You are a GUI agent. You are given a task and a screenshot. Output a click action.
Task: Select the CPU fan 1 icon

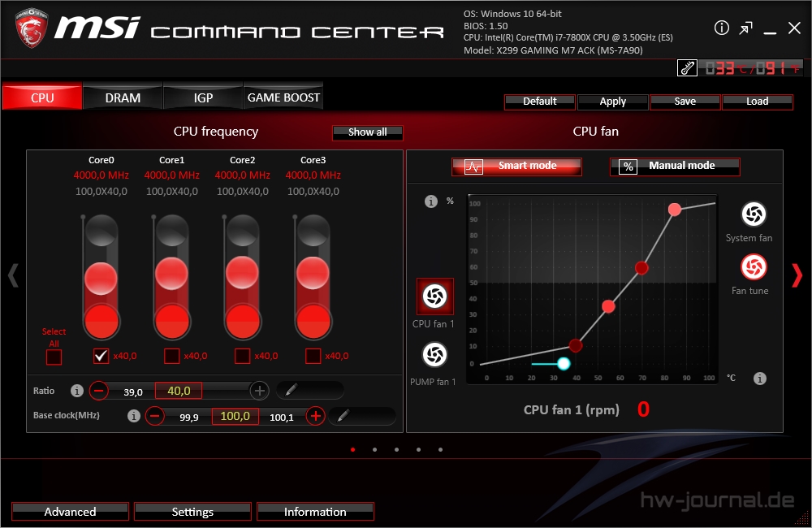[x=435, y=296]
